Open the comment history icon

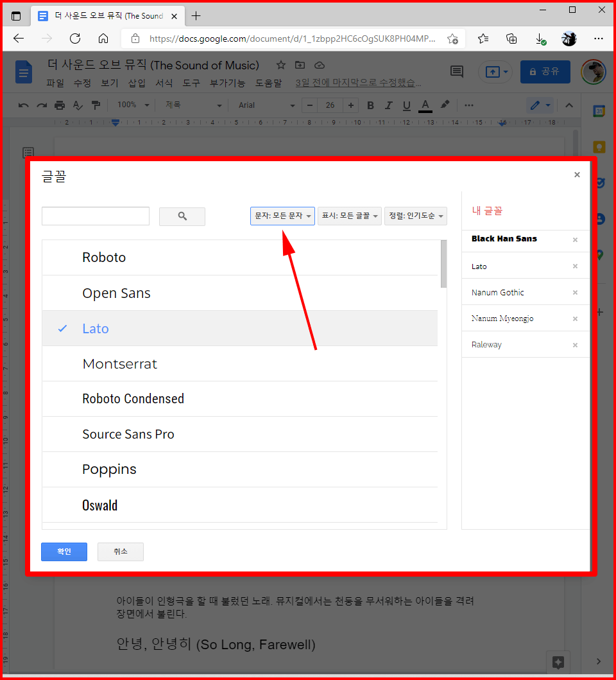pos(457,71)
